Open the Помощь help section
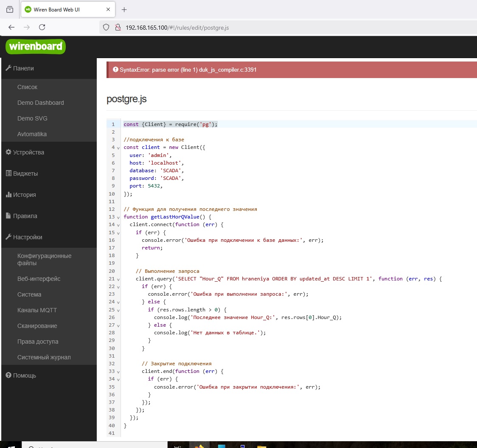The image size is (477, 448). point(25,375)
